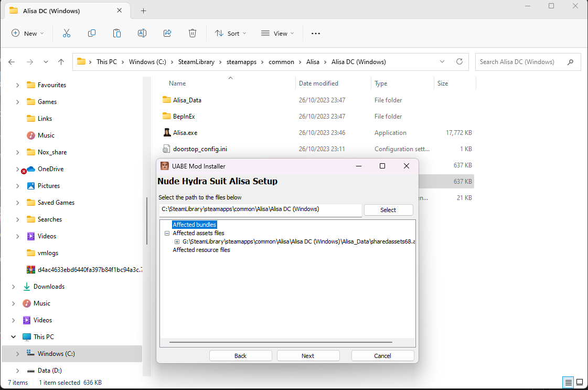The height and width of the screenshot is (390, 588).
Task: Click the BepInEx folder icon
Action: tap(166, 116)
